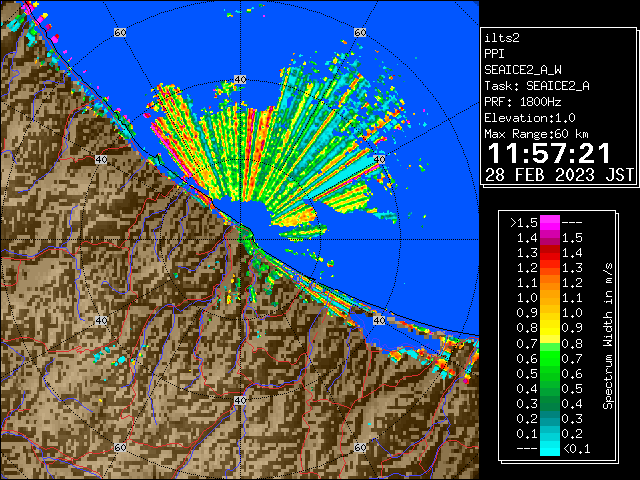640x480 pixels.
Task: Click the '11:57:21' timestamp
Action: tap(549, 153)
